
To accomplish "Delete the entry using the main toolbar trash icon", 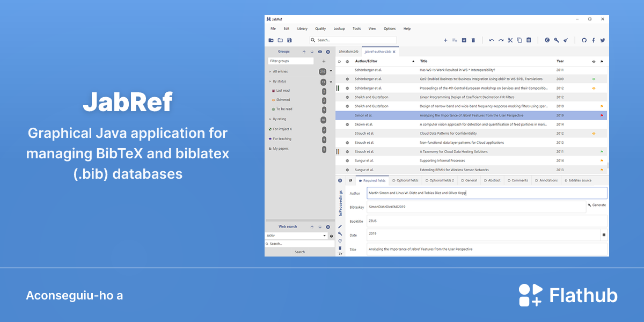I will (473, 40).
